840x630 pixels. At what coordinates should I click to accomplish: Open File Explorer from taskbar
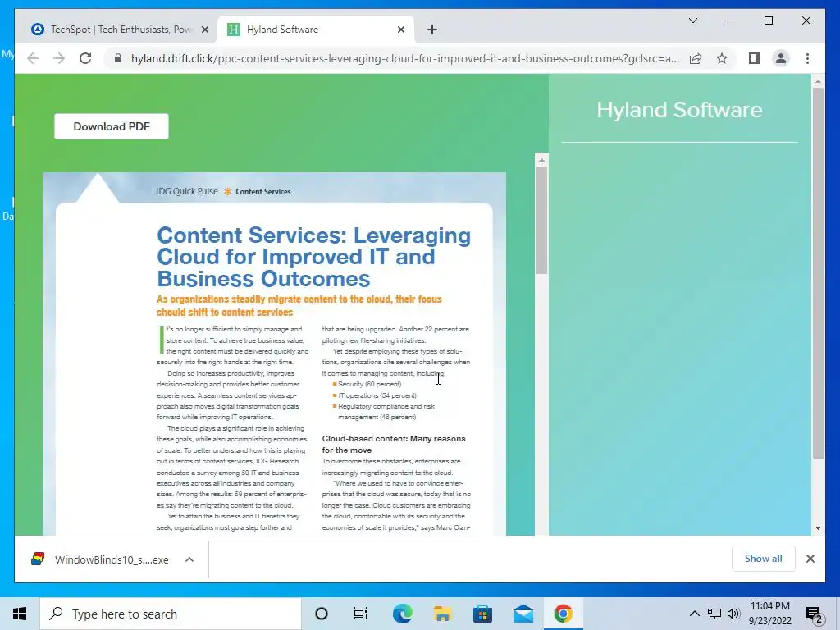[442, 614]
